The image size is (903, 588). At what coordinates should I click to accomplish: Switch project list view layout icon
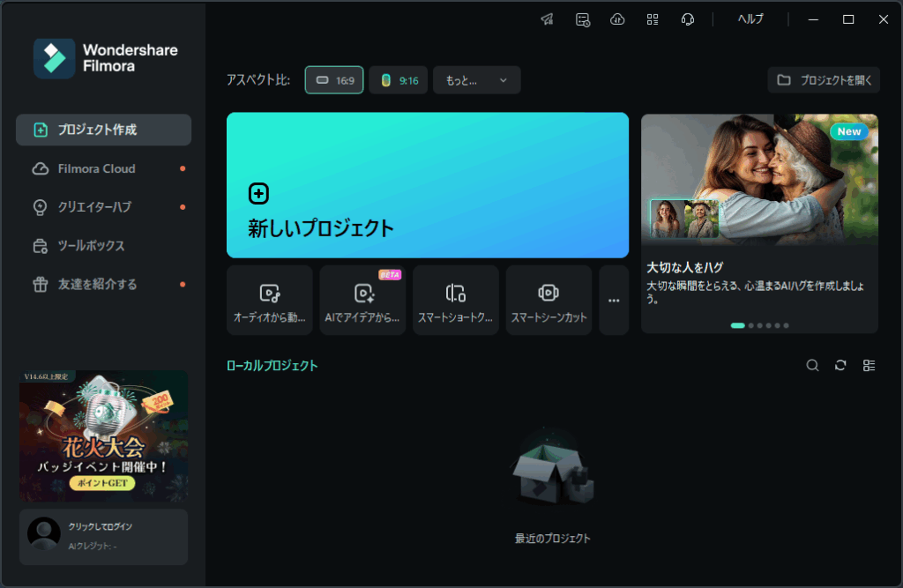[x=869, y=366]
